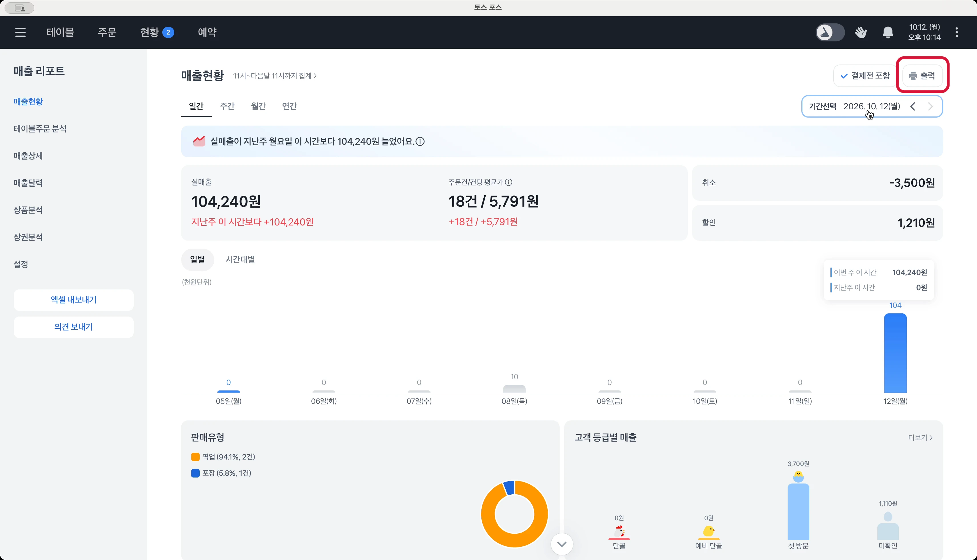Click info icon beside 주문건/건당 평균가
The image size is (977, 560).
508,182
